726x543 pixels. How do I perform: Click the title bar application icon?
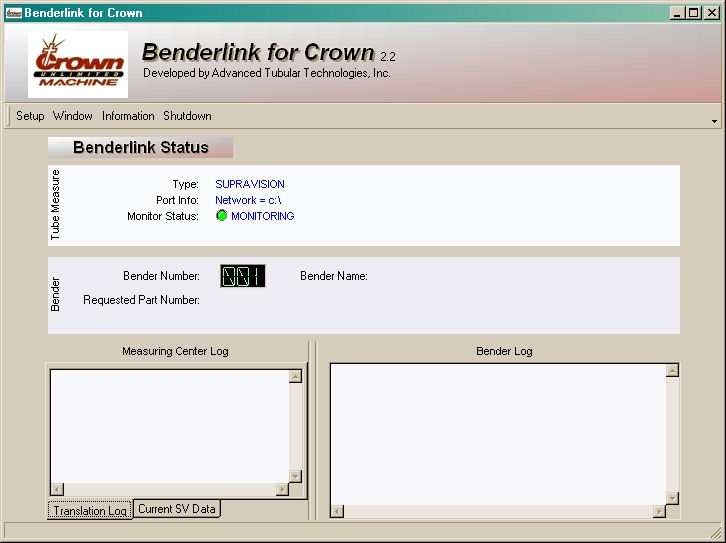13,13
